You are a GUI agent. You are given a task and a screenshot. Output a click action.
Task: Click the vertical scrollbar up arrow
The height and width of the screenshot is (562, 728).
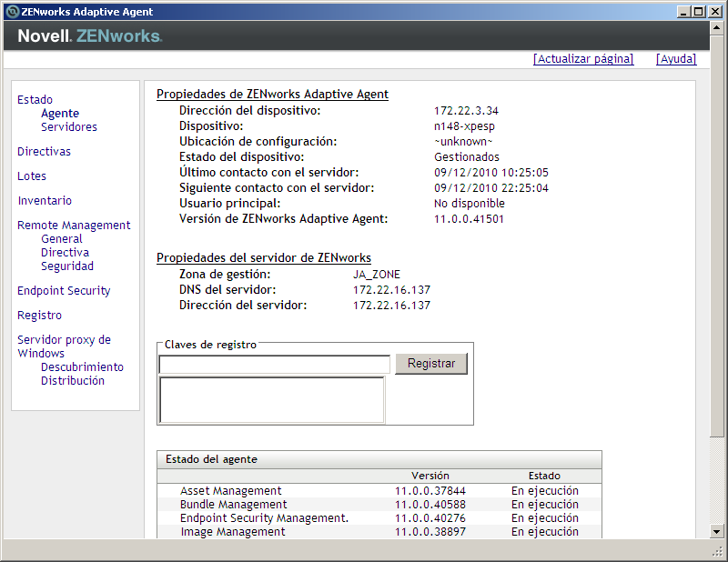(716, 28)
